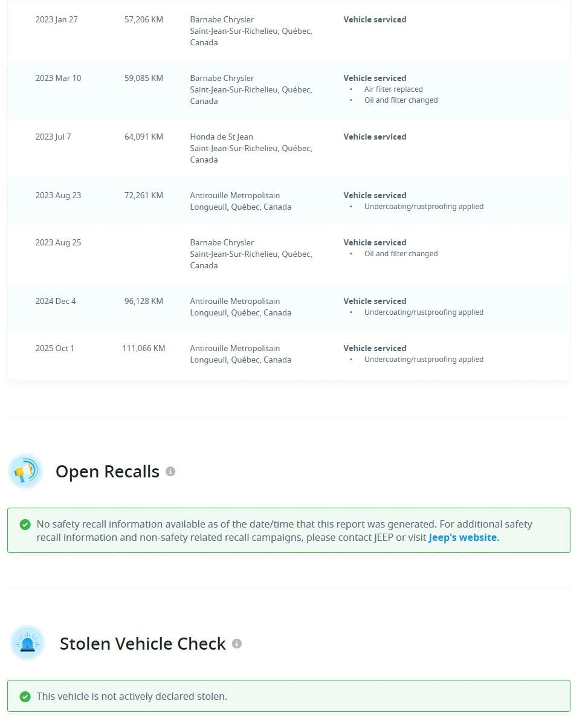Image resolution: width=588 pixels, height=727 pixels.
Task: Click the not actively declared stolen message
Action: (x=132, y=697)
